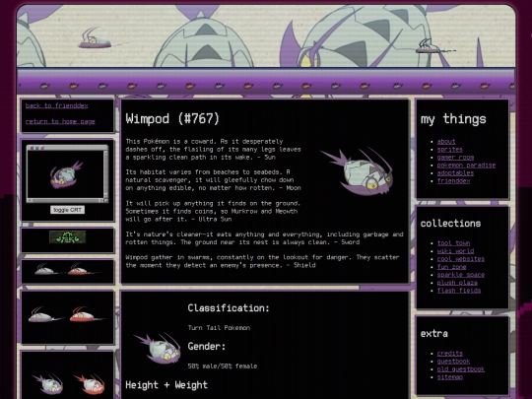Click the 'extra' panel heading
The height and width of the screenshot is (399, 532).
coord(433,334)
